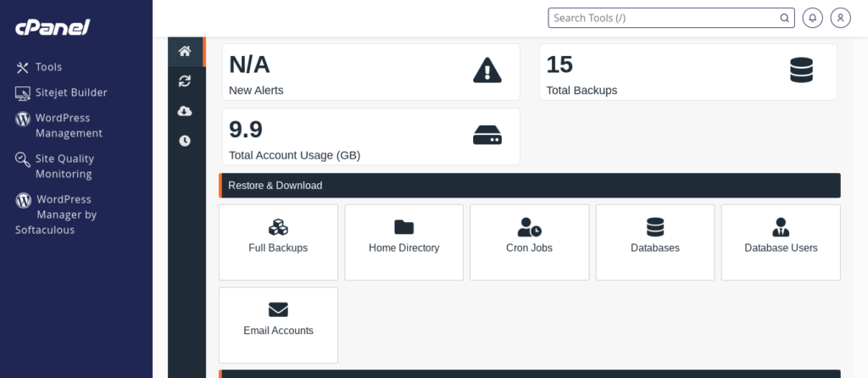Open the notifications bell

[813, 18]
